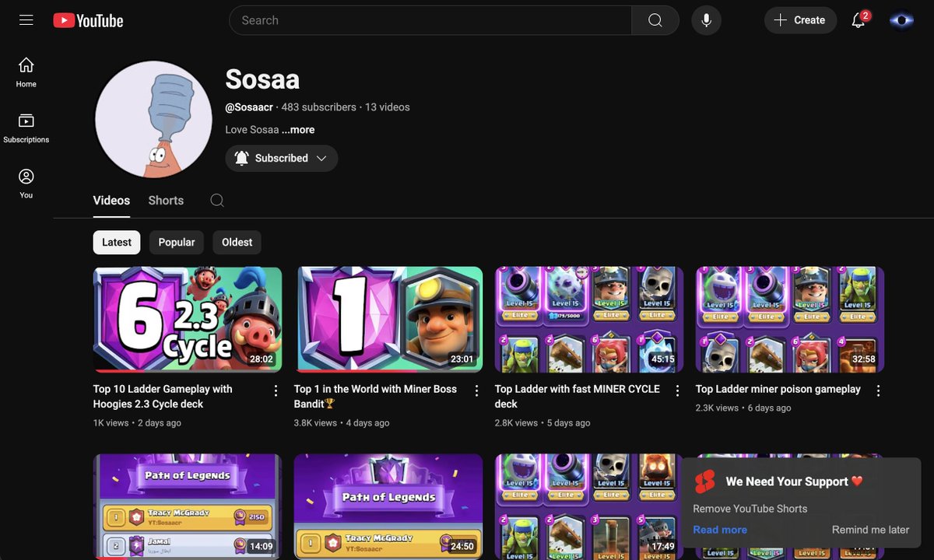Open the 23:01 Miner thumbnail
The image size is (934, 560).
coord(388,320)
